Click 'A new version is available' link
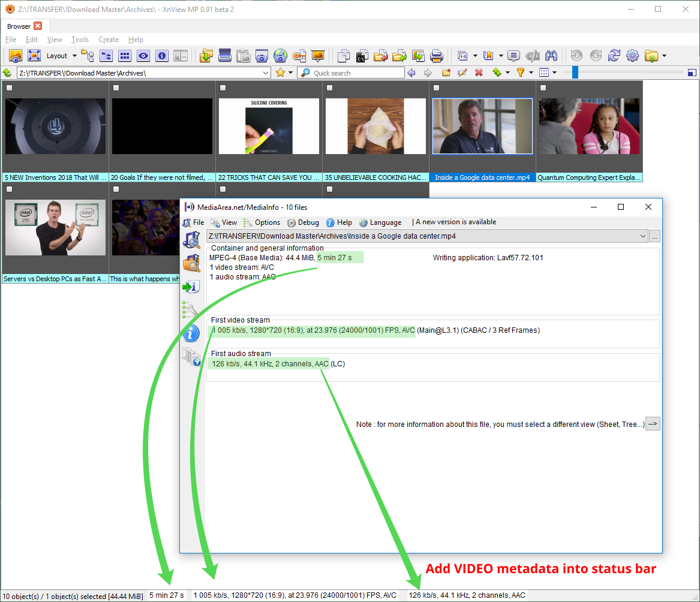Image resolution: width=700 pixels, height=602 pixels. pyautogui.click(x=456, y=222)
